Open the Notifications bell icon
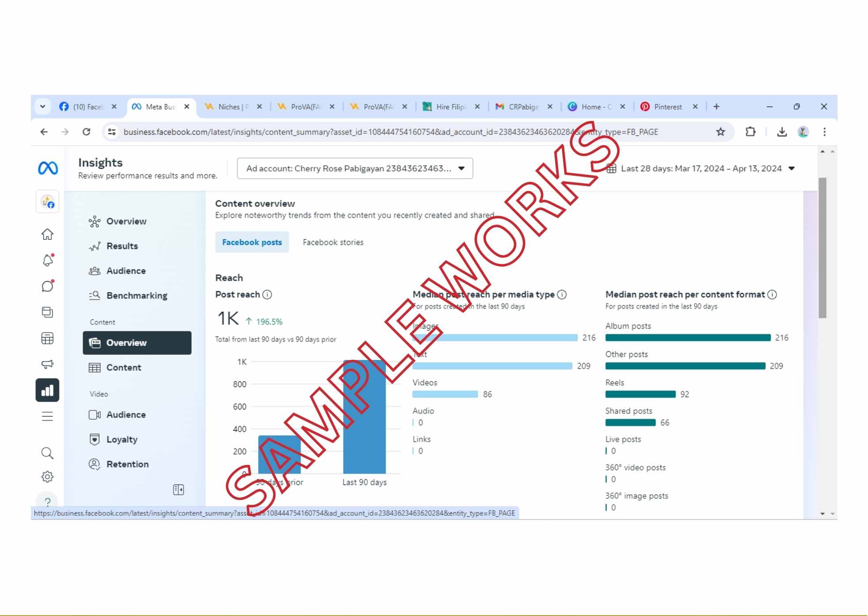868x616 pixels. 47,261
